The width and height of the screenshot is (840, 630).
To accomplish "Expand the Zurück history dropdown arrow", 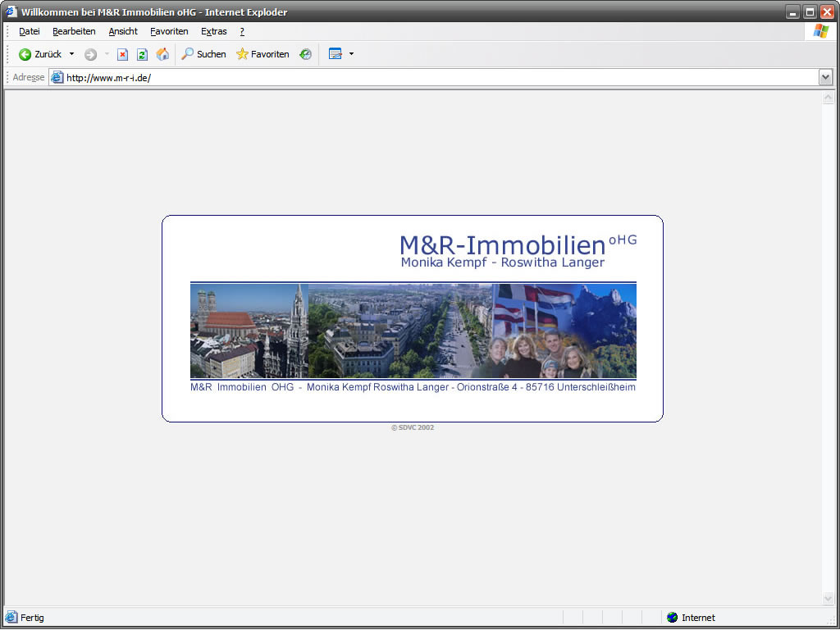I will click(x=71, y=54).
